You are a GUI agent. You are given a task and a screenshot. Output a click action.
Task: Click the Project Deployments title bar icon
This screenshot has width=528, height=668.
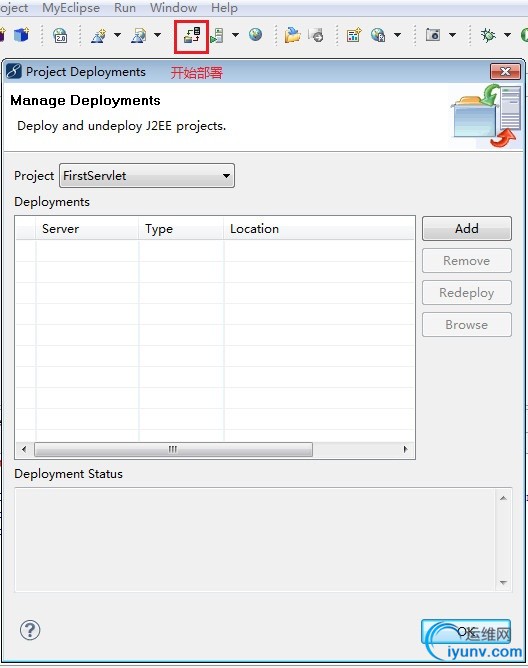click(14, 71)
